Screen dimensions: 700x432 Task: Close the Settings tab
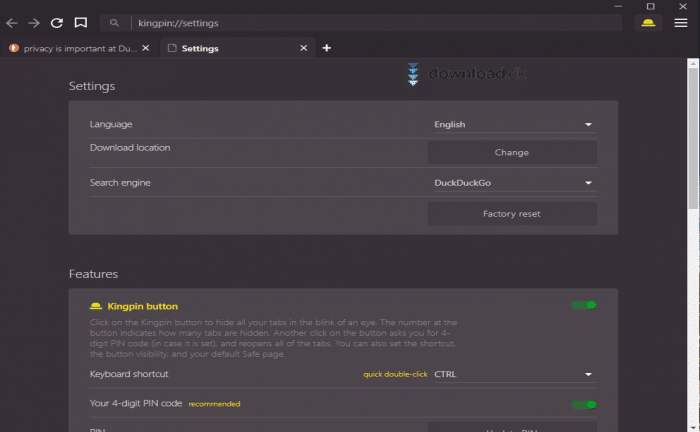pyautogui.click(x=306, y=48)
